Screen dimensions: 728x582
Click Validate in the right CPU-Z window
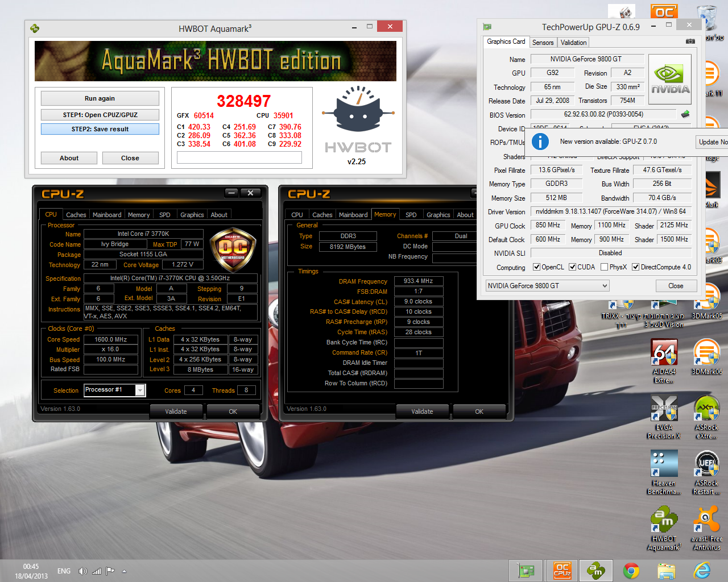(422, 411)
